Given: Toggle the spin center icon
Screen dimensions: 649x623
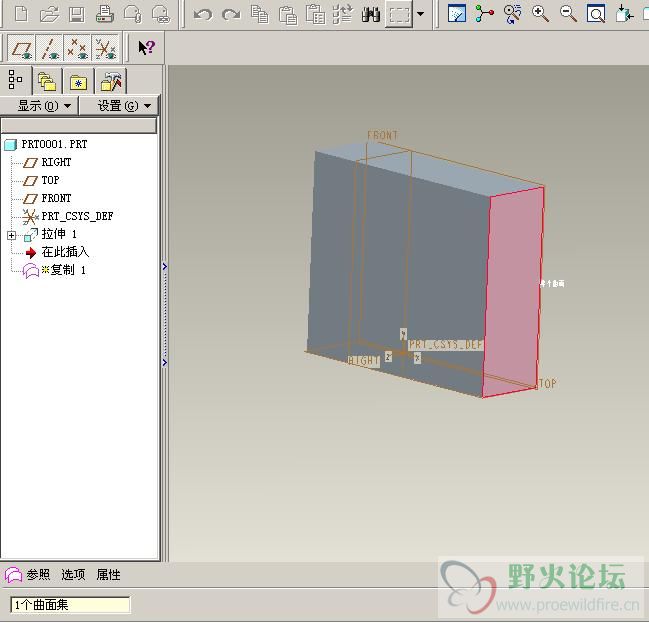Looking at the screenshot, I should (x=485, y=14).
